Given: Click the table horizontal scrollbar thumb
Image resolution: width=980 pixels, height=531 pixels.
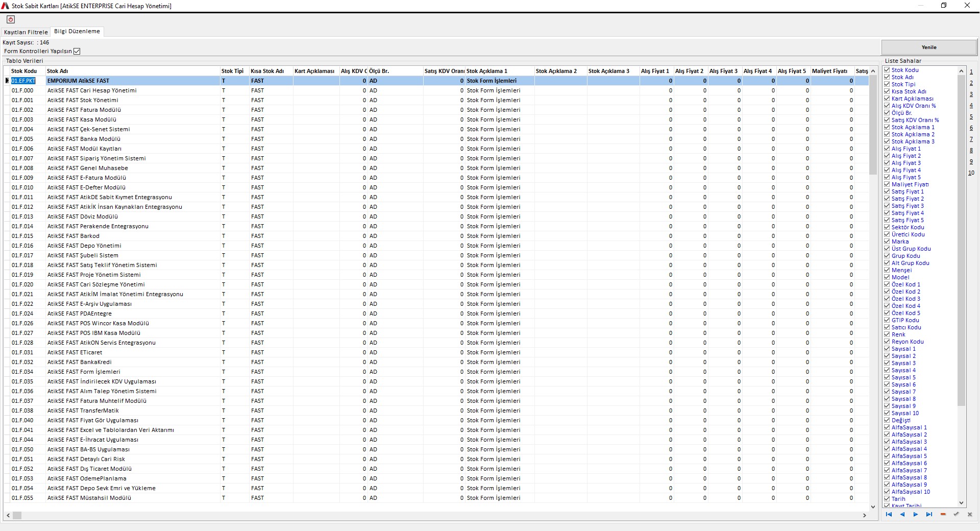Looking at the screenshot, I should [17, 516].
